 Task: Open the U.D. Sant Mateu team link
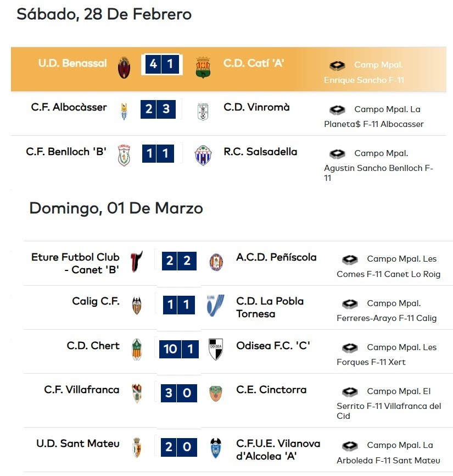pyautogui.click(x=78, y=444)
